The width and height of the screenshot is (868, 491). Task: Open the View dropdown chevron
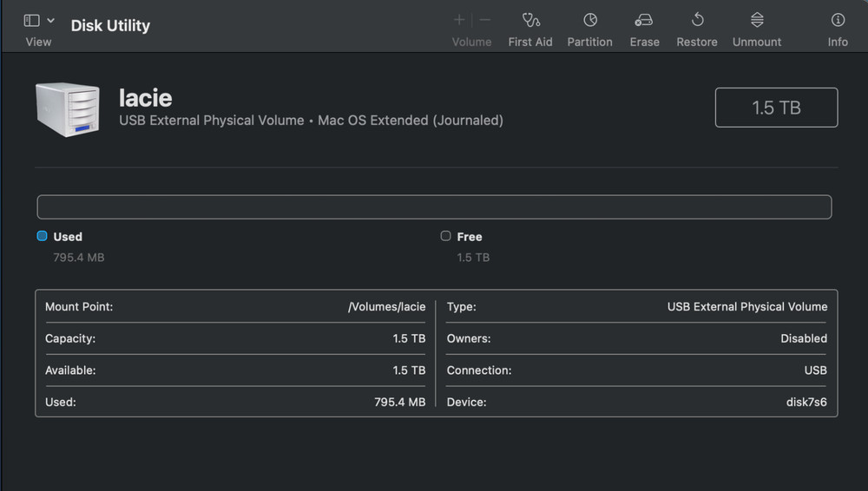[x=50, y=21]
